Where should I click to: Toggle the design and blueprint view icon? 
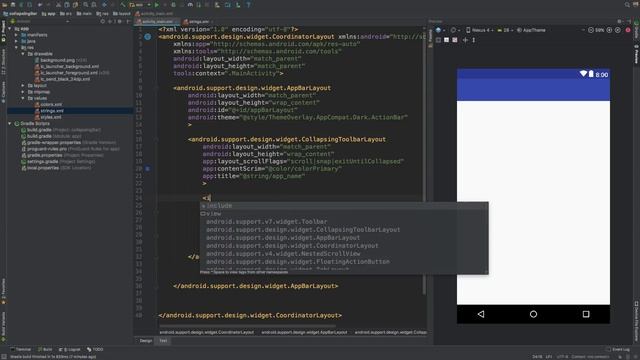[455, 40]
